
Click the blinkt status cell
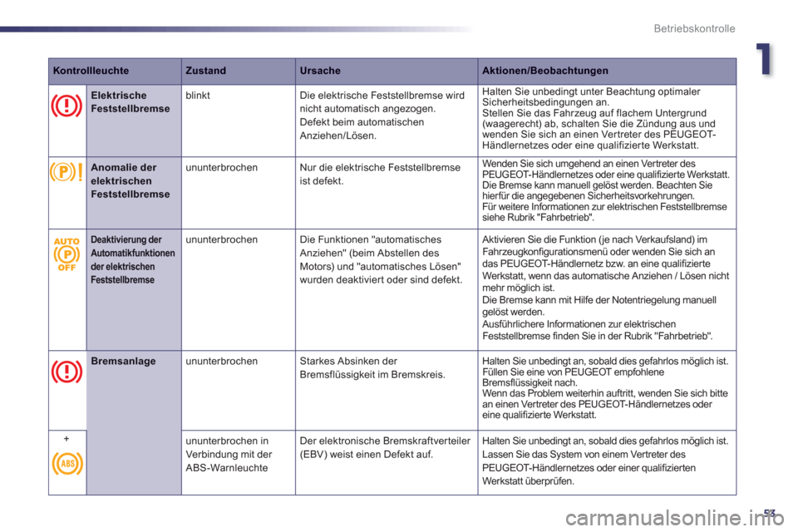198,96
